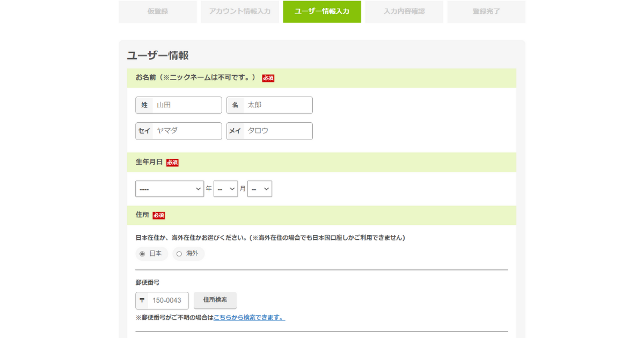This screenshot has height=338, width=644.
Task: Click the 必須 badge beside お名前
Action: 268,78
